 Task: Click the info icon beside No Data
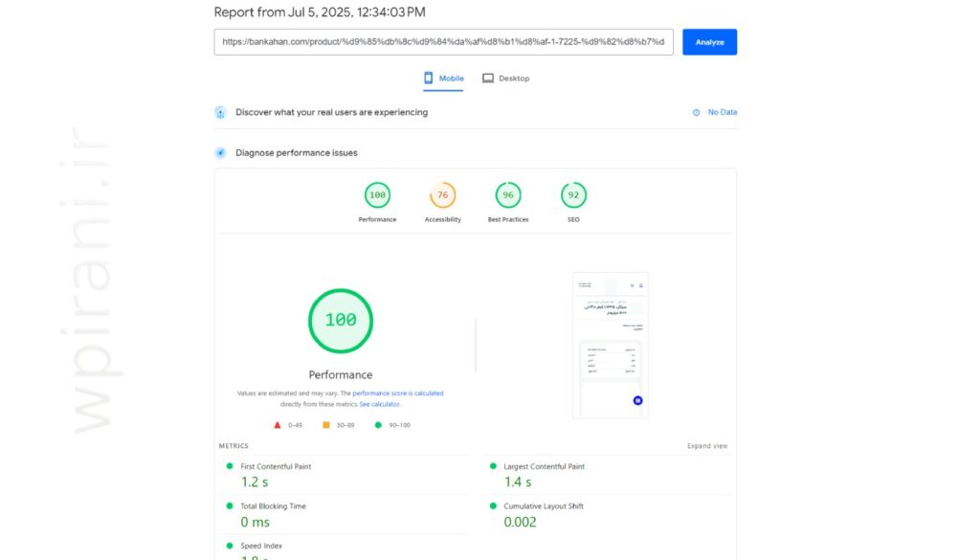pyautogui.click(x=696, y=112)
